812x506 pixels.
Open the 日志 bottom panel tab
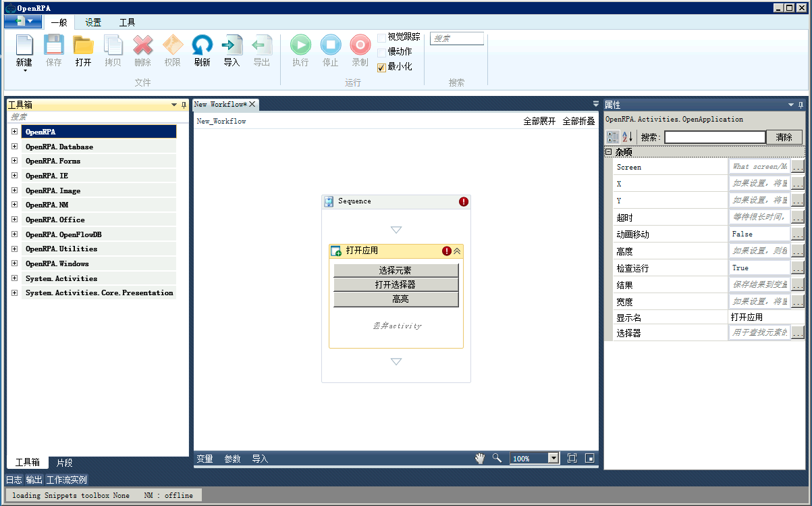point(14,480)
